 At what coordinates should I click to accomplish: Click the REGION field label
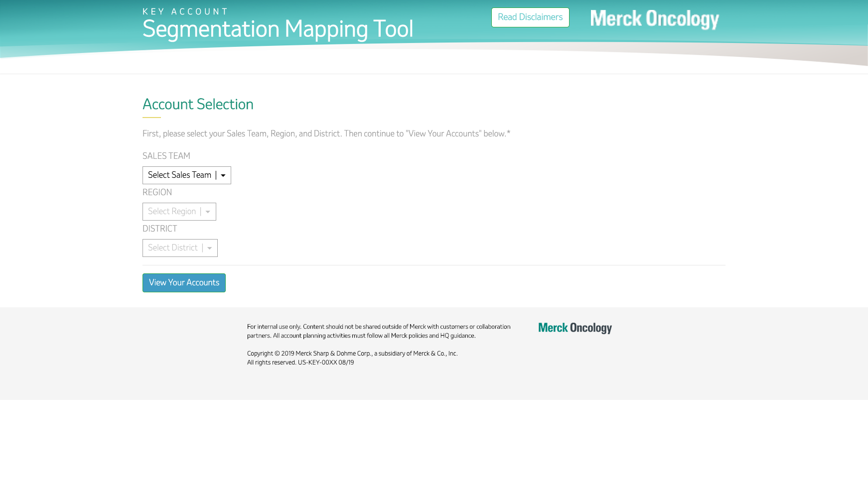click(x=157, y=193)
